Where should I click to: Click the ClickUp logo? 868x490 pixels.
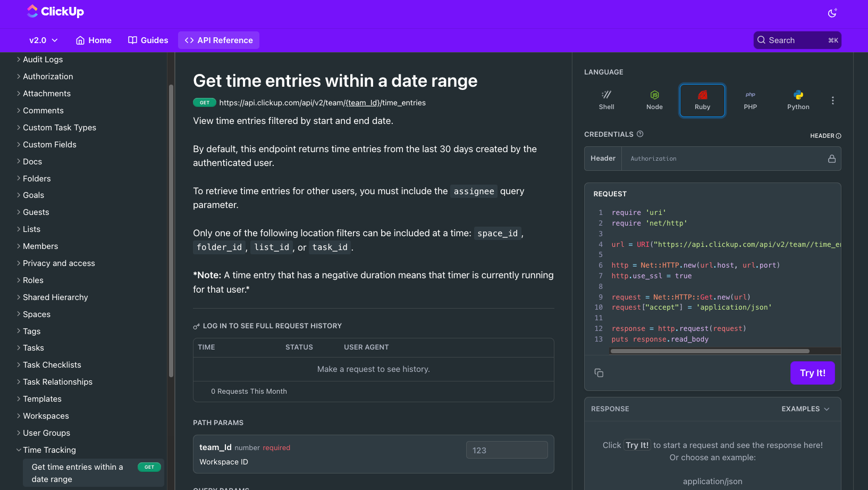coord(55,11)
